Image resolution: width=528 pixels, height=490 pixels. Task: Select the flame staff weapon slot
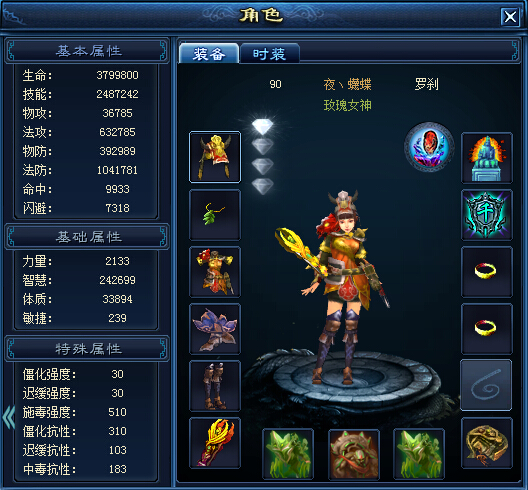point(215,443)
